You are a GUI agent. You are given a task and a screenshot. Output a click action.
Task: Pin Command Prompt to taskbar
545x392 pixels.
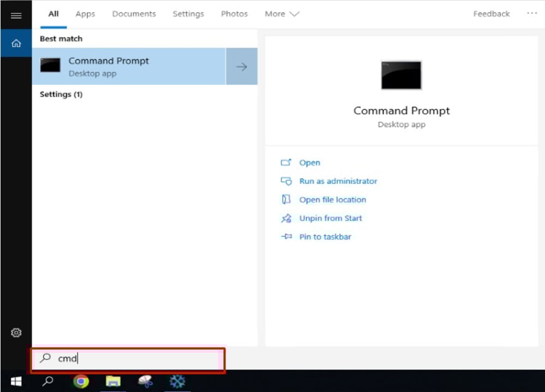(x=325, y=236)
